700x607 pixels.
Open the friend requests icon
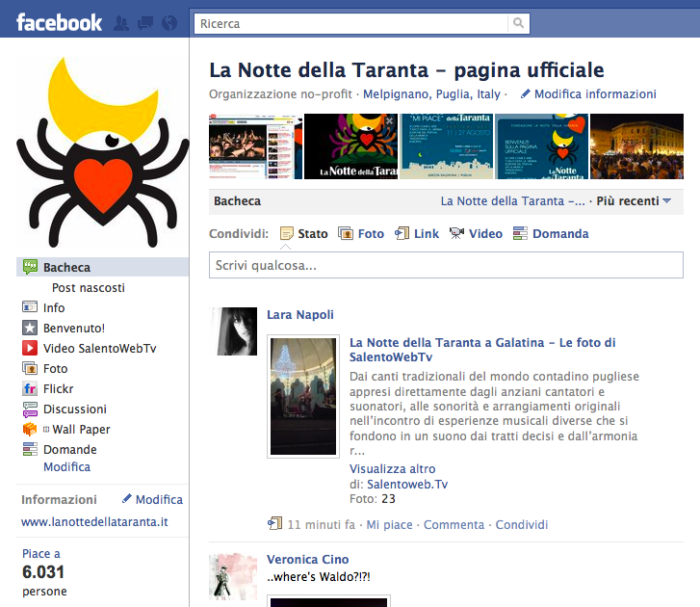click(x=121, y=23)
